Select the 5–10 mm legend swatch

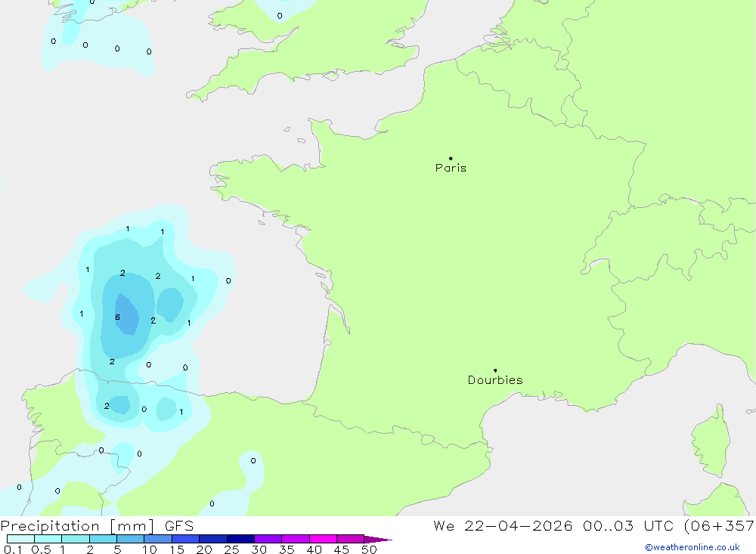(130, 539)
